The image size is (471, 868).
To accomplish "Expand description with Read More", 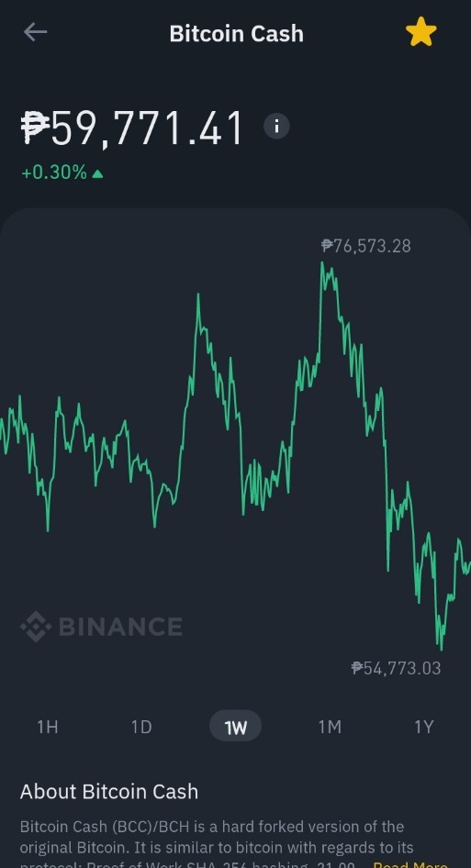I will [410, 863].
